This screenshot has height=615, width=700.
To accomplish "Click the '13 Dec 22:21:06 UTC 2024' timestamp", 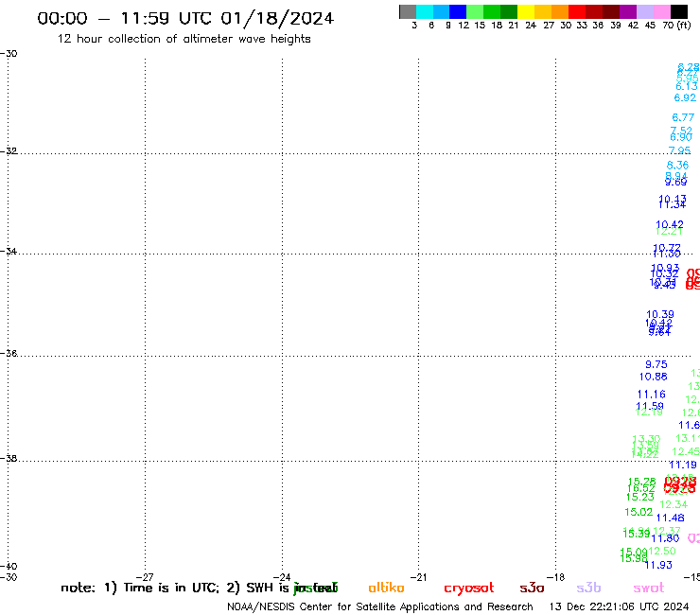I will click(619, 606).
